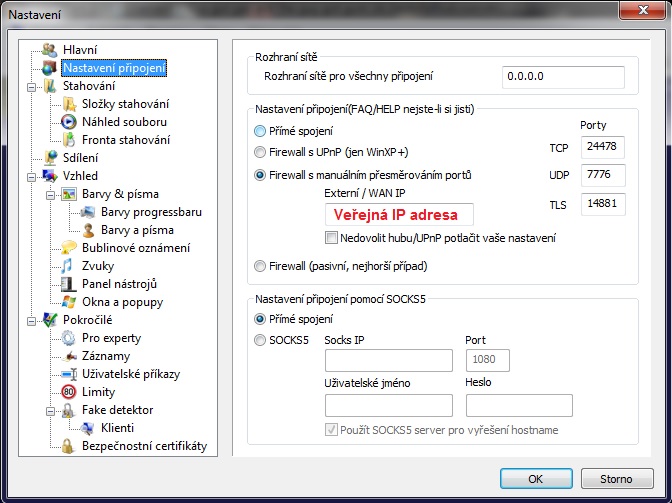Collapse the Pokročilé tree node
672x503 pixels.
[33, 320]
